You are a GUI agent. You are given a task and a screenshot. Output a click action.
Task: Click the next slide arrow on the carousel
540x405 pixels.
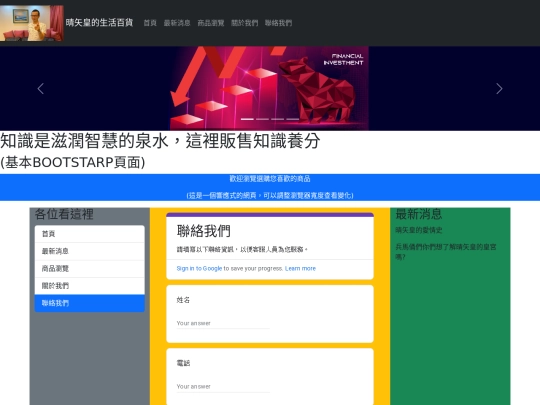499,89
